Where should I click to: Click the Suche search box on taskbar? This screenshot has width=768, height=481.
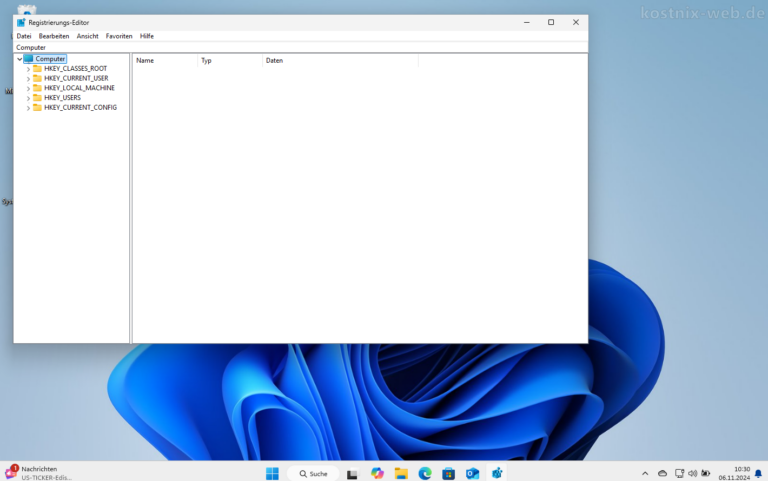pos(313,474)
